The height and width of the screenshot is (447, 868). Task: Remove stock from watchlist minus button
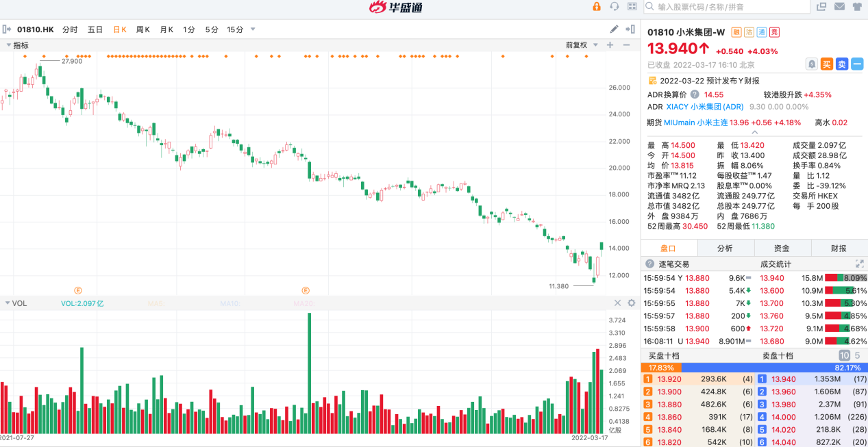(x=858, y=64)
